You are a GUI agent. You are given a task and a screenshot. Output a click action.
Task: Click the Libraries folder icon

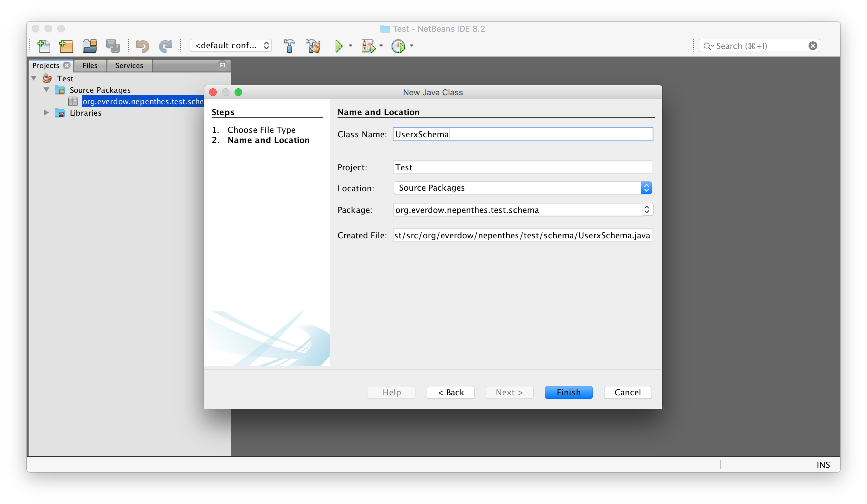[60, 113]
